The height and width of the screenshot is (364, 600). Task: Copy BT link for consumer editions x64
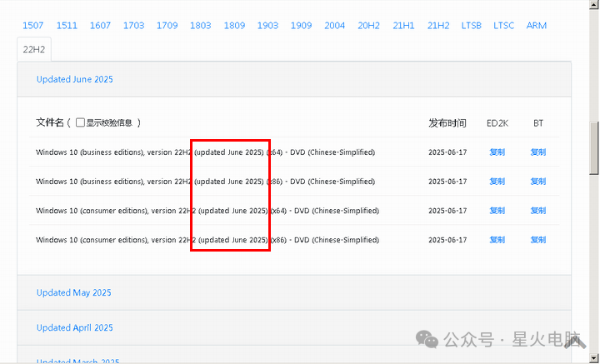point(538,211)
